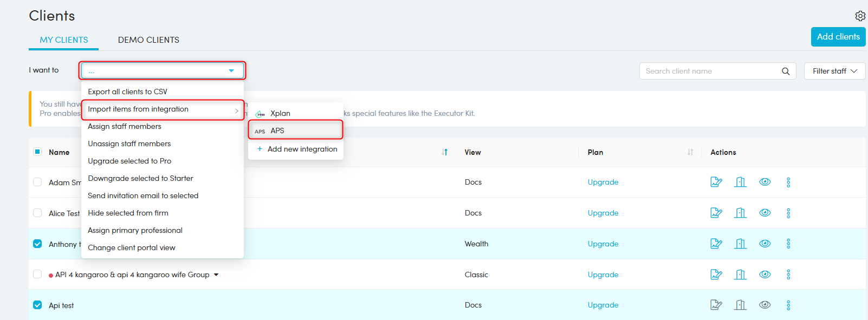Open the 'I want to' action dropdown

point(162,70)
